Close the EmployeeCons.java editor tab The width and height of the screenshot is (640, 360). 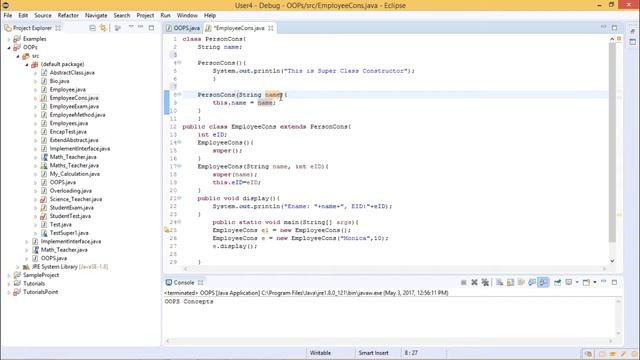pos(271,28)
